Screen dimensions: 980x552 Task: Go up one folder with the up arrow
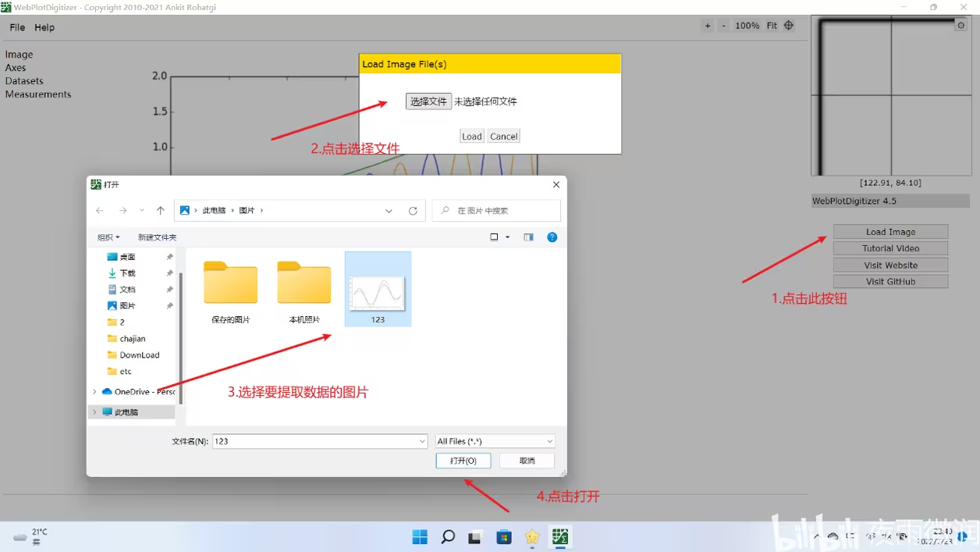point(160,210)
